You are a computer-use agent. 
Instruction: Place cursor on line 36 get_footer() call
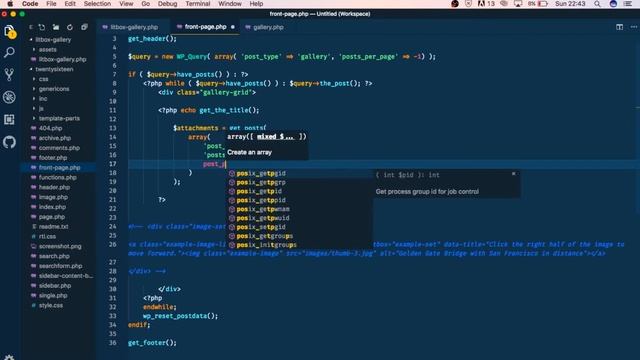pos(152,343)
